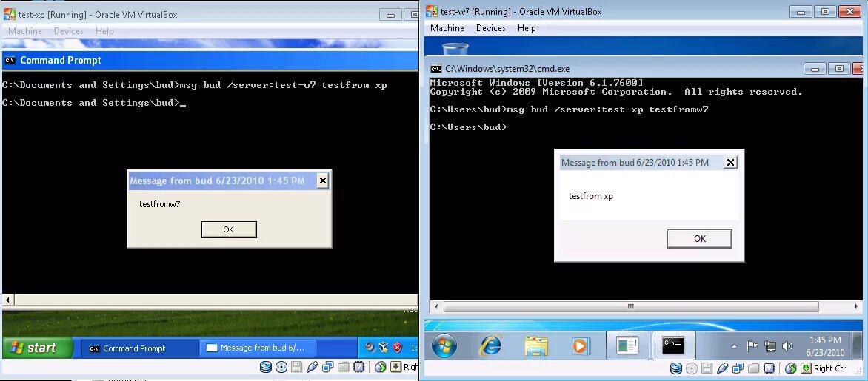Close the testfromw7 message dialog

(x=323, y=181)
